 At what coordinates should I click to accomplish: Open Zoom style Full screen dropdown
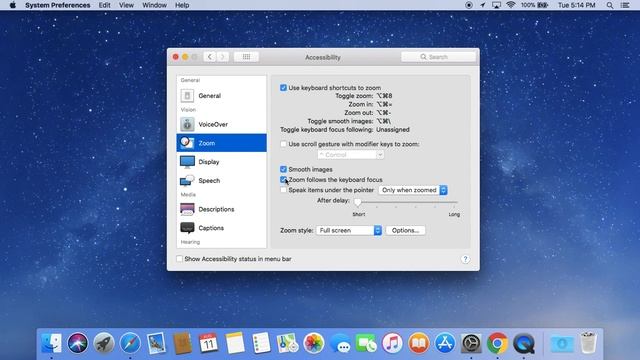pyautogui.click(x=349, y=230)
